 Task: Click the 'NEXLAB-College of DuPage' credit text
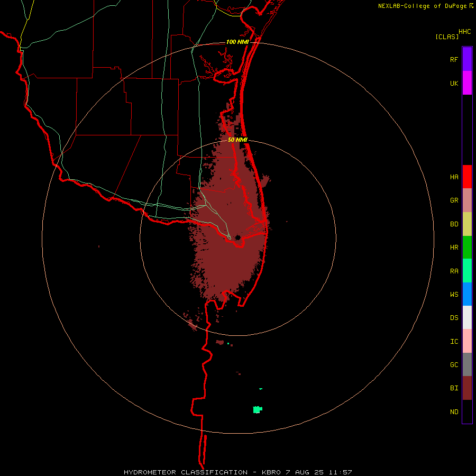tap(422, 6)
